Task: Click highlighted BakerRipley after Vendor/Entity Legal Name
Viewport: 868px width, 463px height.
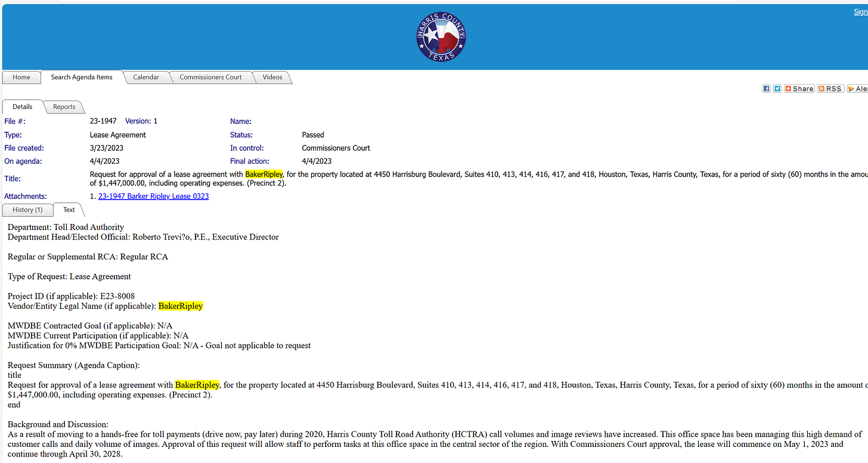Action: point(181,306)
